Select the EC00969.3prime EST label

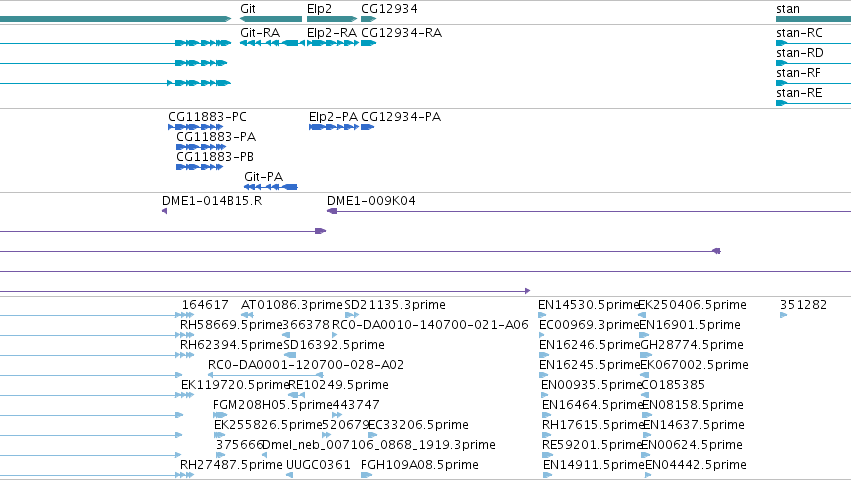coord(589,325)
